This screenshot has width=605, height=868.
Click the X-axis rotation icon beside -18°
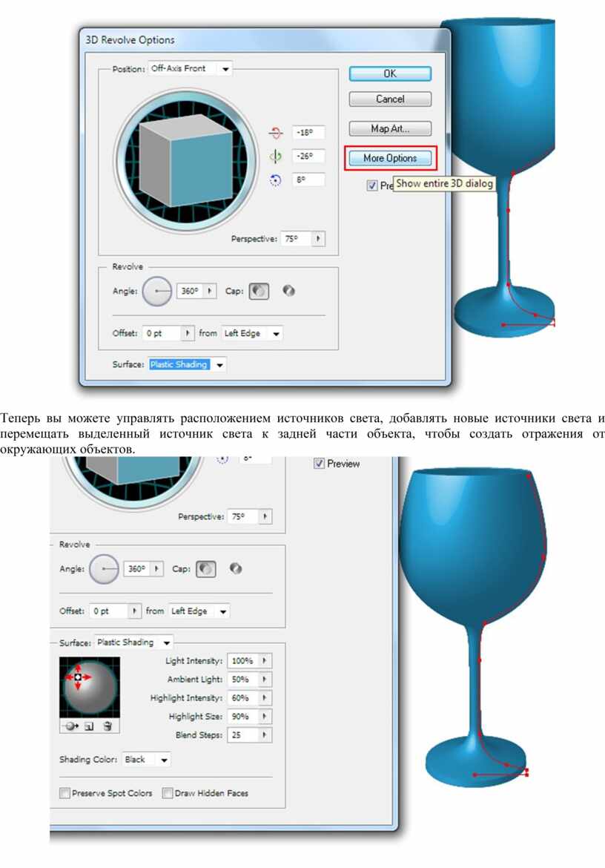276,133
